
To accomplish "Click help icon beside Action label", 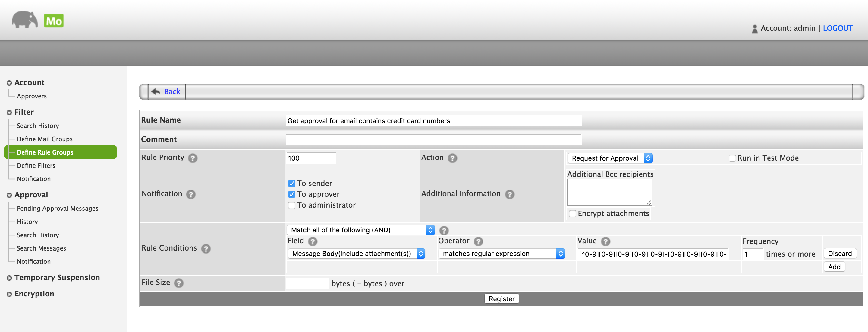I will pyautogui.click(x=452, y=158).
